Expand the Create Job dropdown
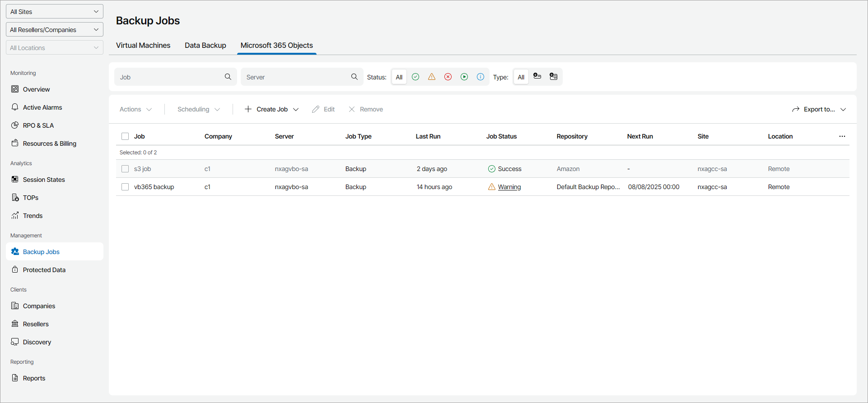This screenshot has height=403, width=868. [x=271, y=109]
